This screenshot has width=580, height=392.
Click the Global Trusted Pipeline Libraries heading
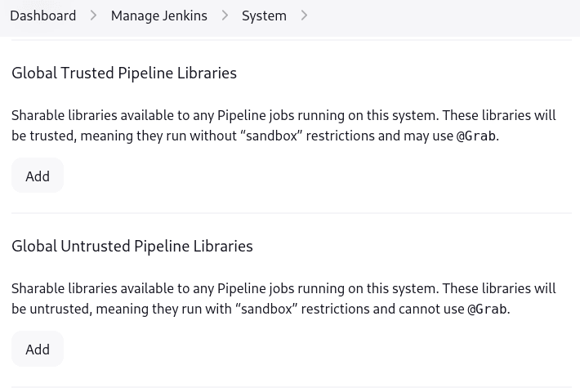point(124,73)
